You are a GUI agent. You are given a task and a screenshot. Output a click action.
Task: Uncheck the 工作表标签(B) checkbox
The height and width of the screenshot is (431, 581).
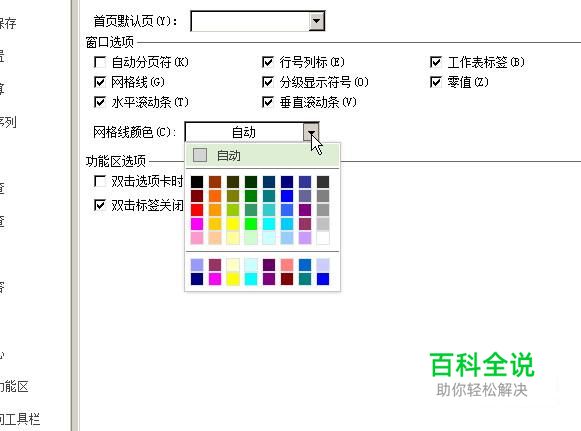click(x=436, y=62)
